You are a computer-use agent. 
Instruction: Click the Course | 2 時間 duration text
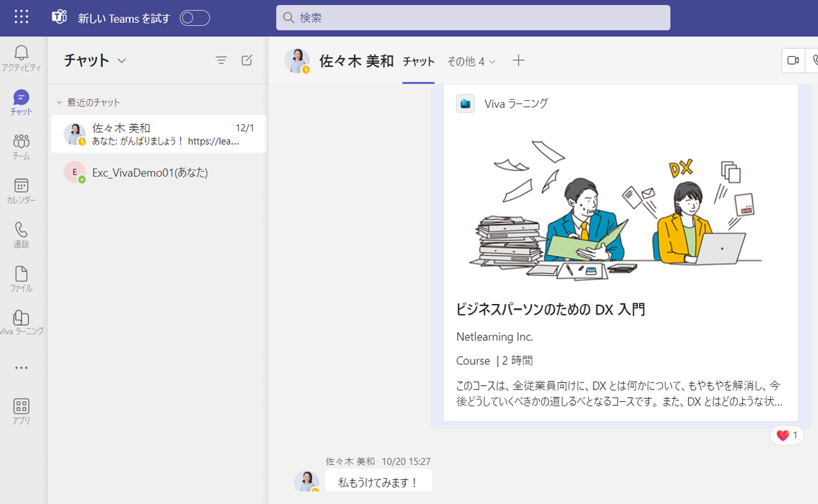494,361
